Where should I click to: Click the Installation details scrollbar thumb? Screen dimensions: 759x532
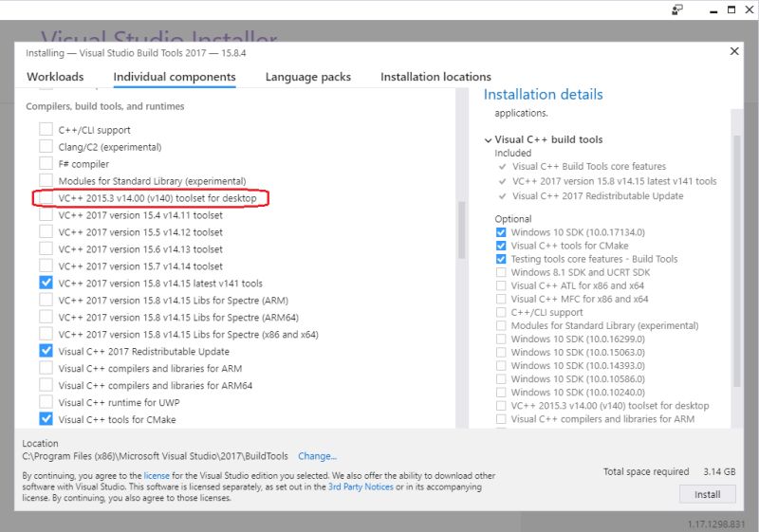pos(737,261)
